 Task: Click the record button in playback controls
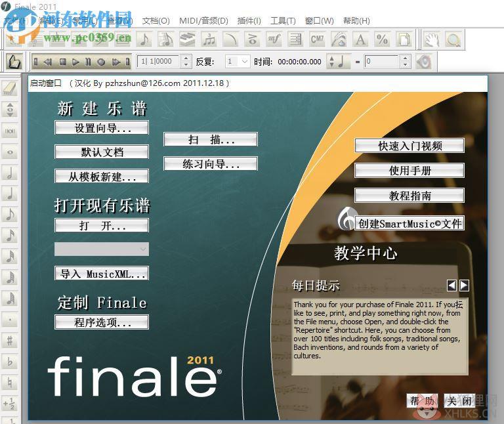pos(101,62)
